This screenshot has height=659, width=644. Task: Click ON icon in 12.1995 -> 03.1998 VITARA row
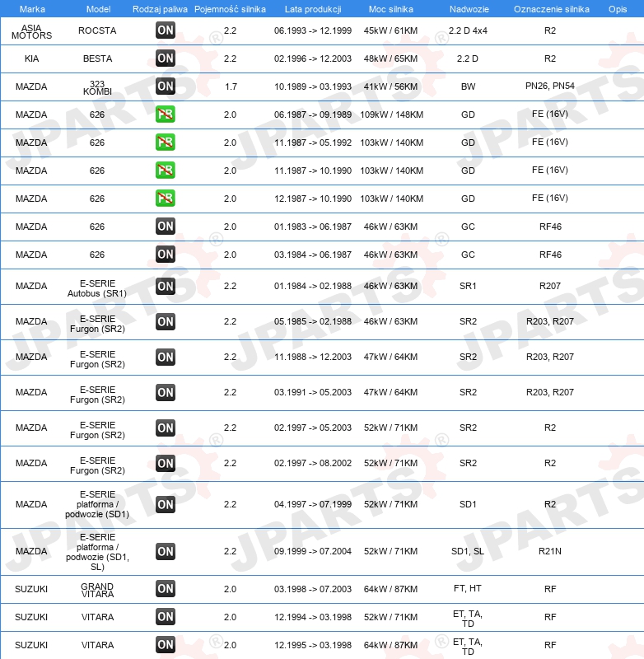tap(165, 644)
